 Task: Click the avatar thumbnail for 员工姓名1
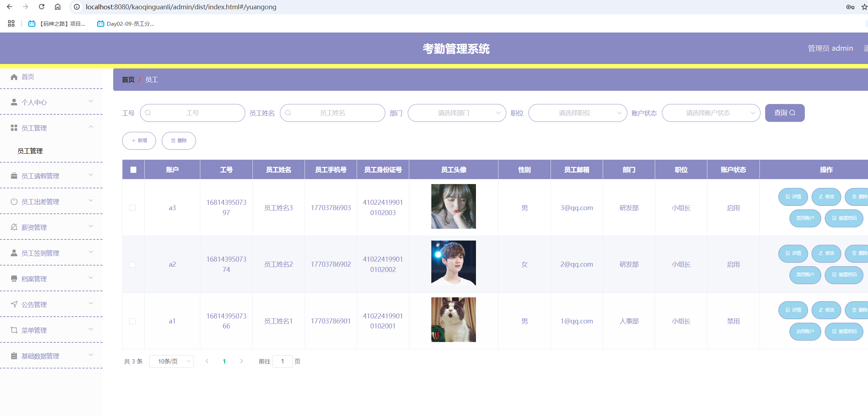453,320
